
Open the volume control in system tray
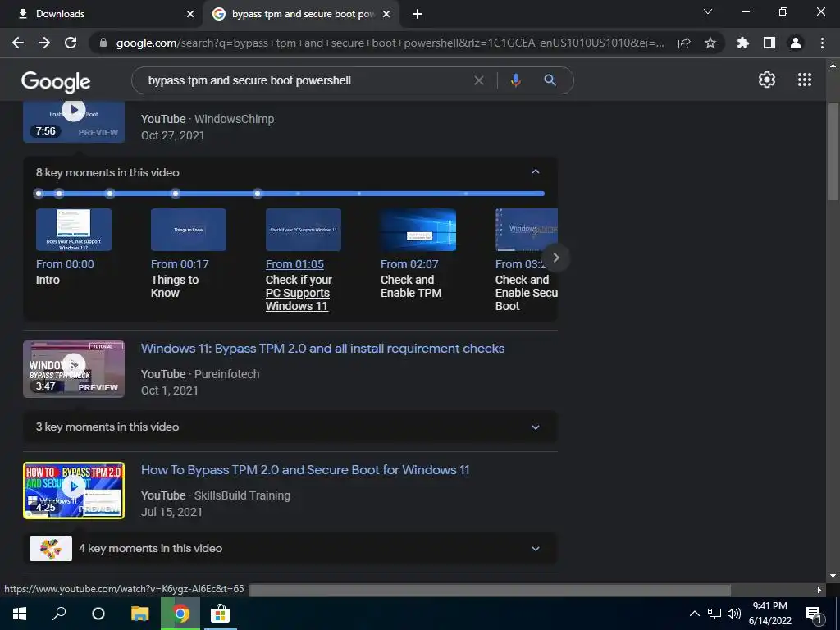pyautogui.click(x=734, y=614)
